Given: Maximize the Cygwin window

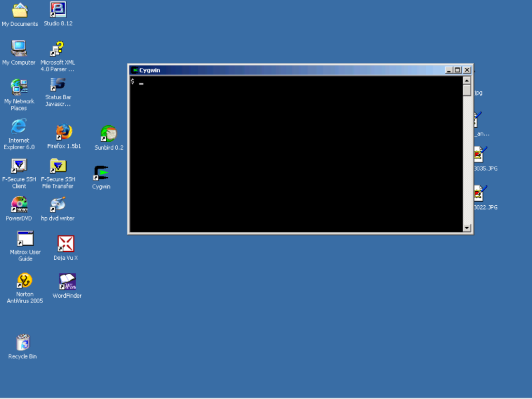Looking at the screenshot, I should coord(458,70).
